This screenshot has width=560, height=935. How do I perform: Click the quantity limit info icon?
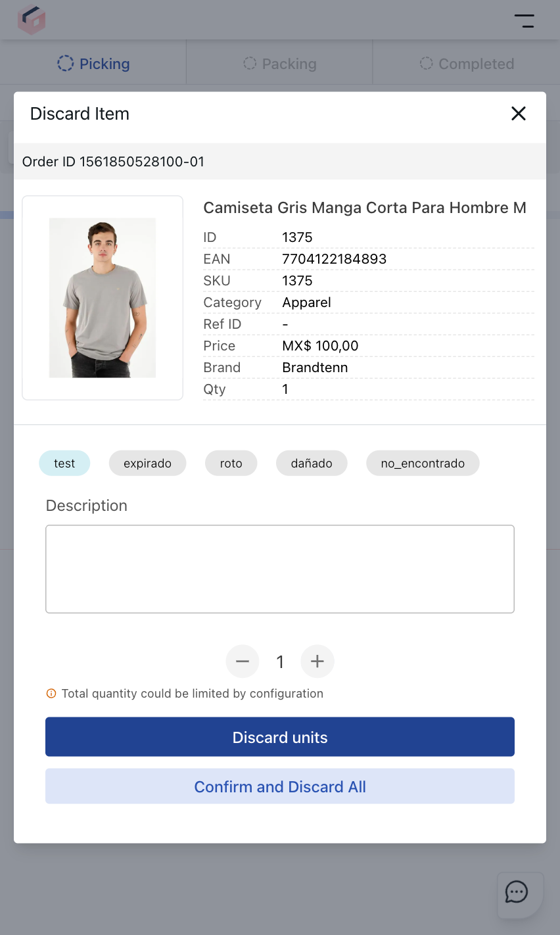(51, 694)
